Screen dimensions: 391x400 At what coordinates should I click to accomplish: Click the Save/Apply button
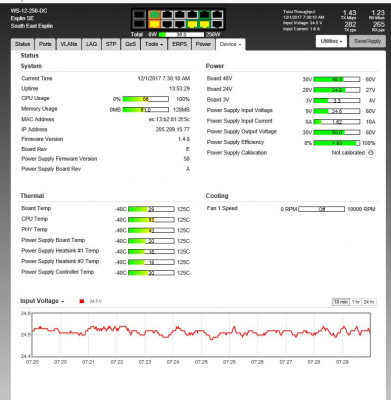coord(367,41)
